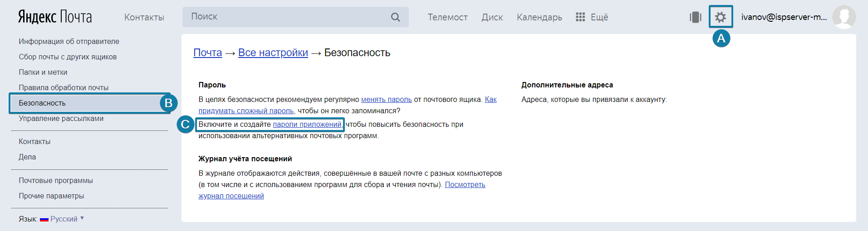The image size is (868, 231).
Task: Click the Почта breadcrumb link
Action: click(x=207, y=53)
